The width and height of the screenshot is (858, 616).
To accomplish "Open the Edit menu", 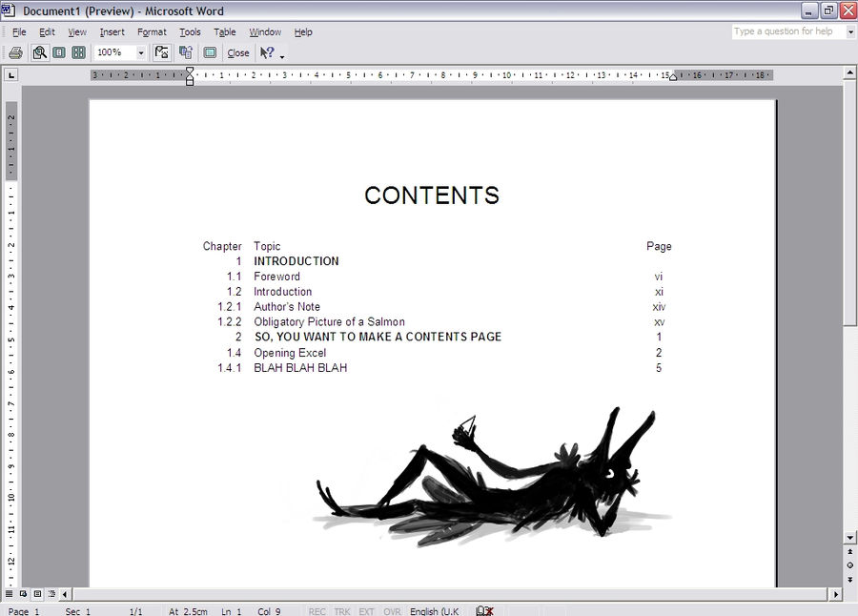I will tap(47, 31).
